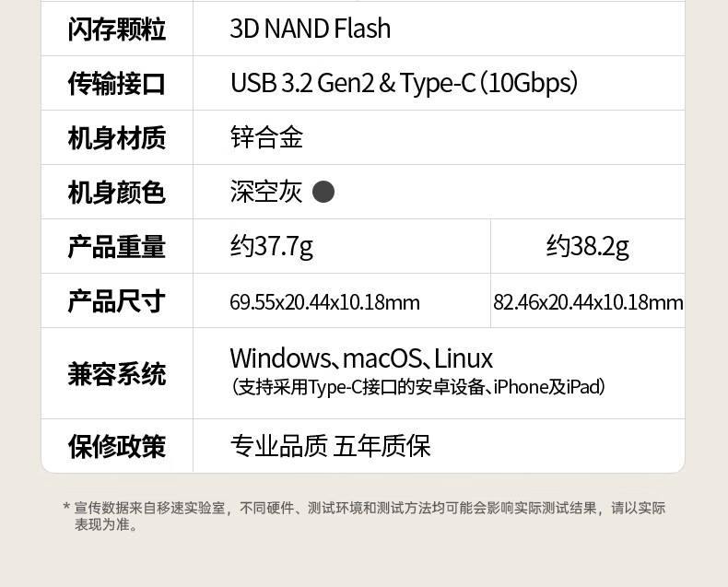
Task: Click 专业品质 五年质保 warranty text
Action: (x=330, y=447)
